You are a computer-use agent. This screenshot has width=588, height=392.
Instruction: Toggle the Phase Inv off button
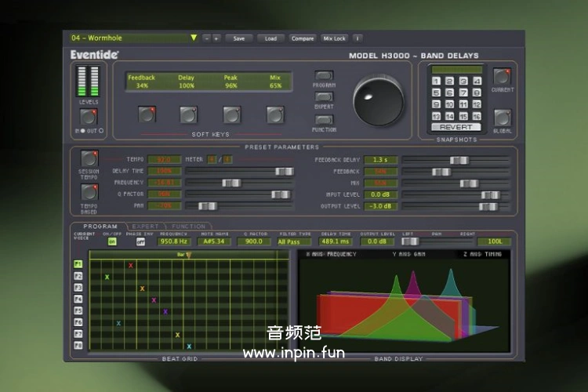coord(140,242)
